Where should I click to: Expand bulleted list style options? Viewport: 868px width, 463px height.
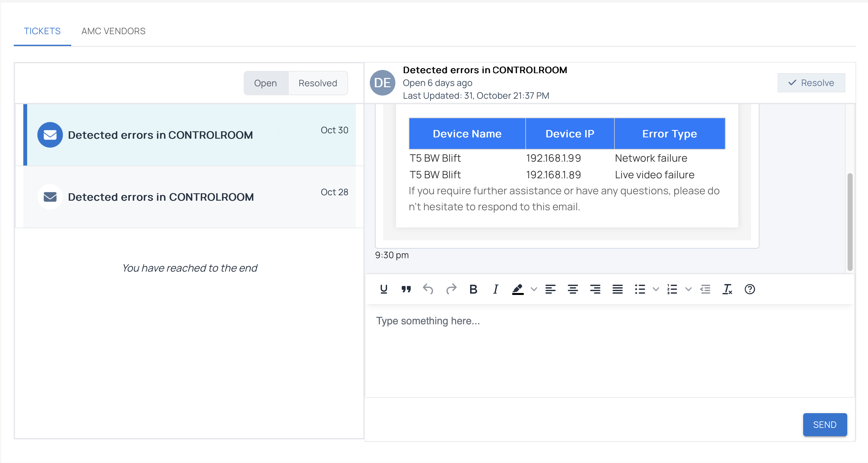coord(656,289)
